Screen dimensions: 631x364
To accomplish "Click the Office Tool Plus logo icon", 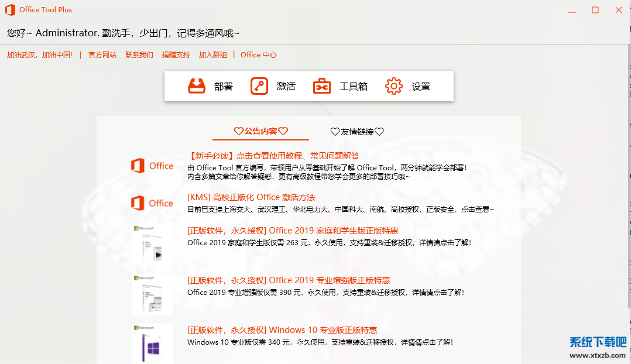I will (10, 9).
